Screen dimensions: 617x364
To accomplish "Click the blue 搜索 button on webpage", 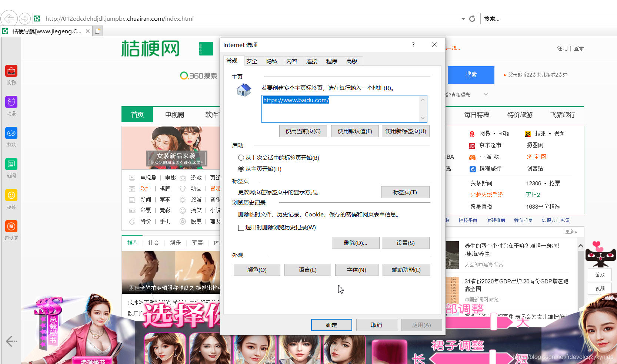I will pyautogui.click(x=471, y=75).
